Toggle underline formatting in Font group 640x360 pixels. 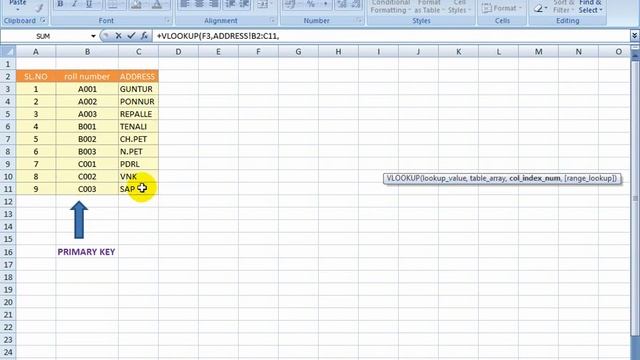click(x=89, y=4)
